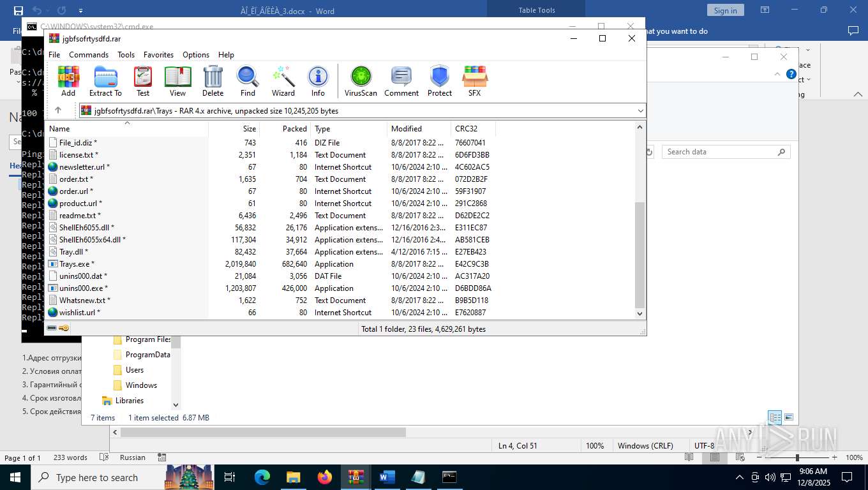Click the Comment toolbar icon
This screenshot has height=490, width=868.
click(x=401, y=81)
